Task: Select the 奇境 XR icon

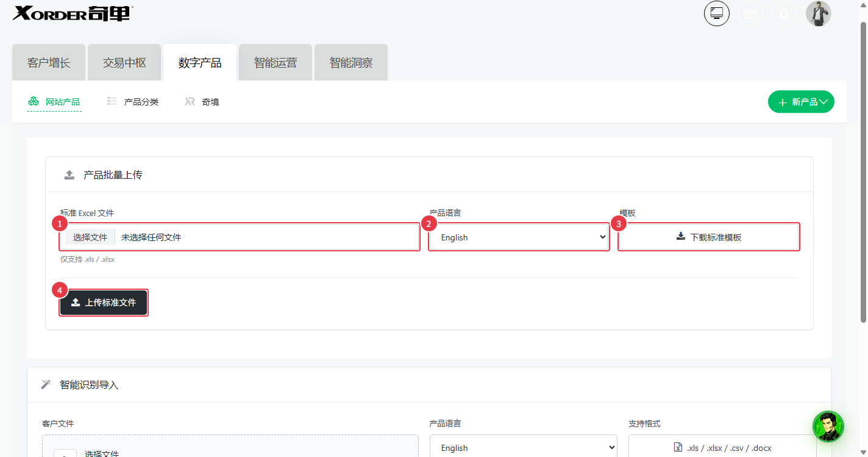Action: [x=190, y=102]
